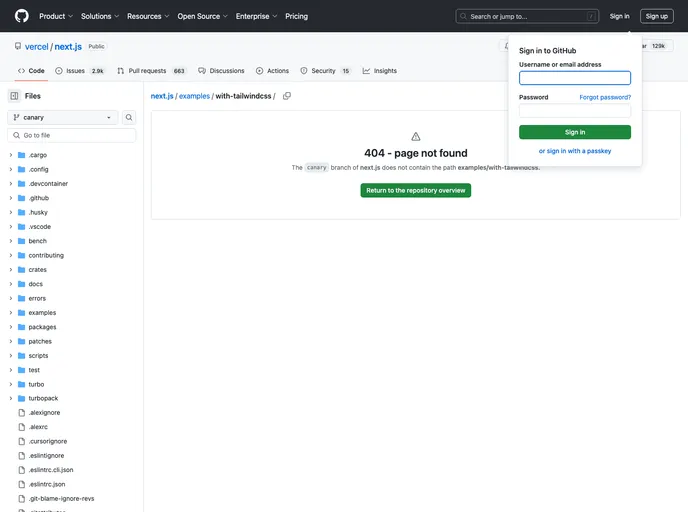Focus the Username or email address field
This screenshot has height=512, width=688.
pos(575,78)
